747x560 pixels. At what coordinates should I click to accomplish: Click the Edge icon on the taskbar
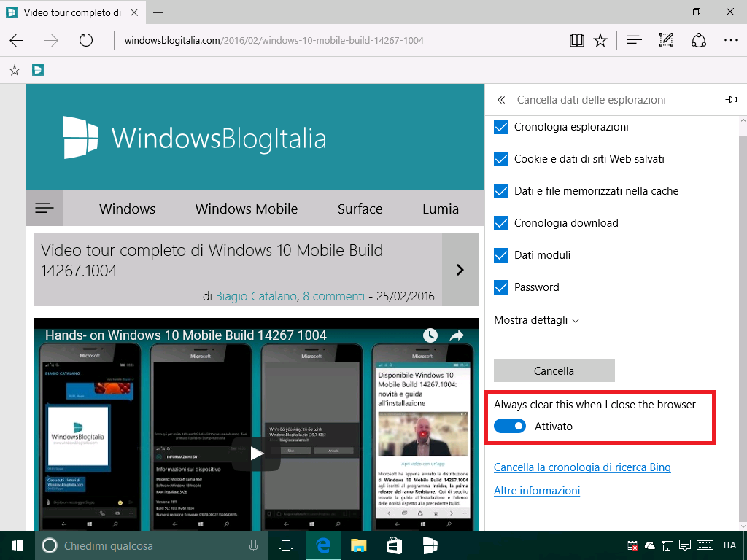click(323, 545)
